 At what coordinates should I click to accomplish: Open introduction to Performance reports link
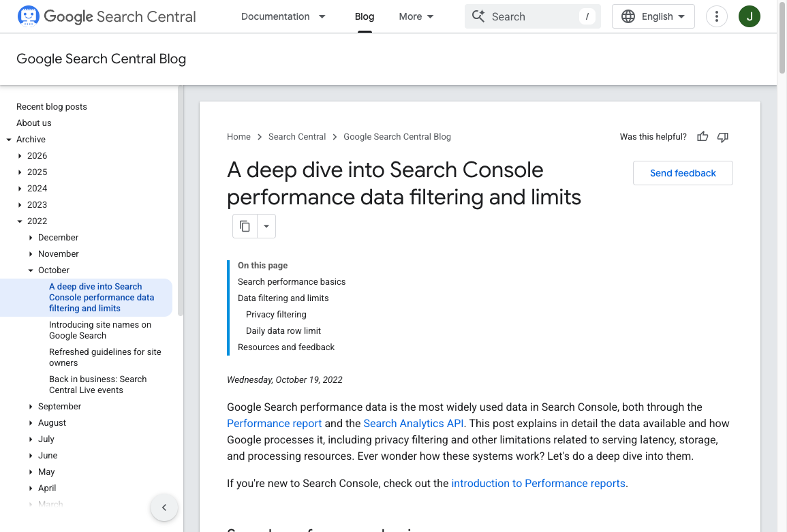(x=538, y=484)
